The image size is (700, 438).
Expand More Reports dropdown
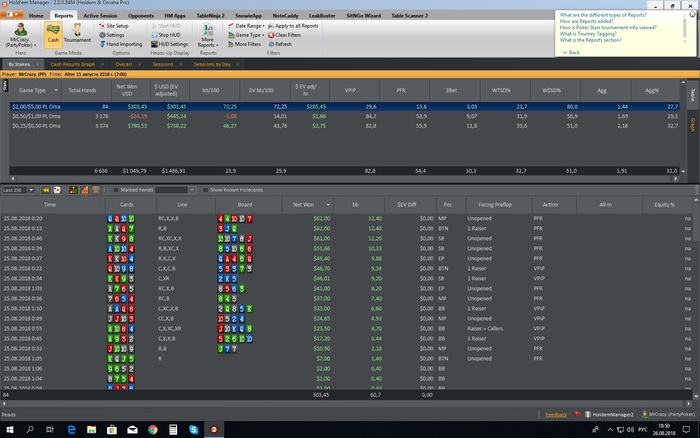[208, 36]
